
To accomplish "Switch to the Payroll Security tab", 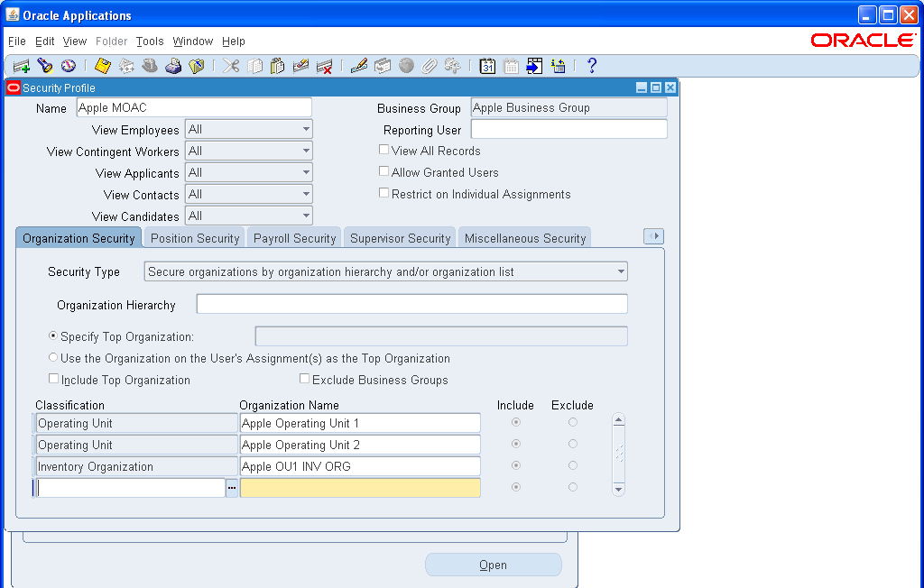I will pos(295,238).
